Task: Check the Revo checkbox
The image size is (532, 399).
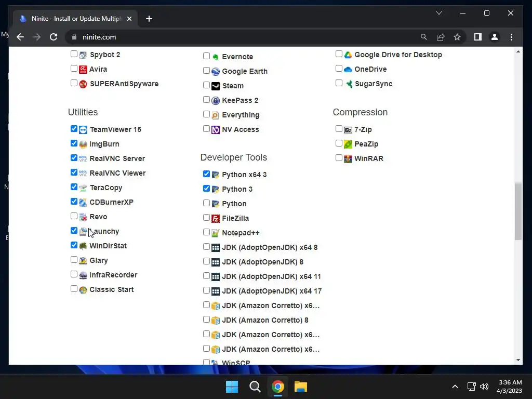Action: [74, 216]
